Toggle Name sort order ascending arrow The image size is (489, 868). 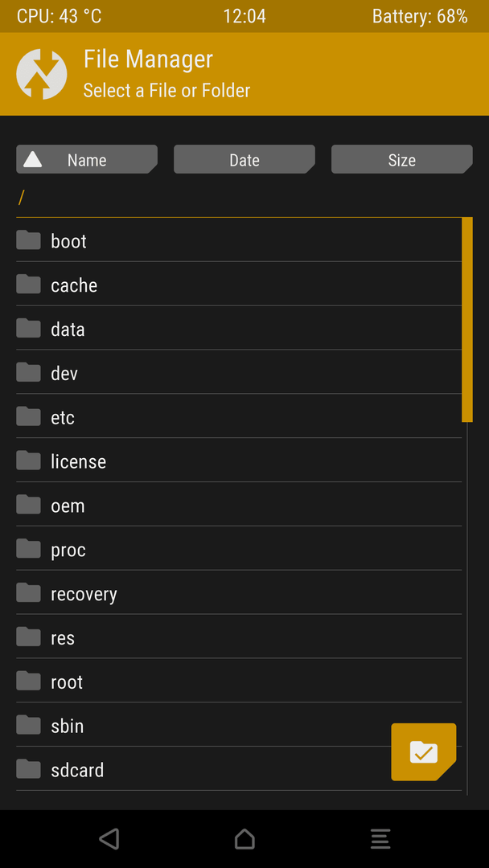point(33,159)
